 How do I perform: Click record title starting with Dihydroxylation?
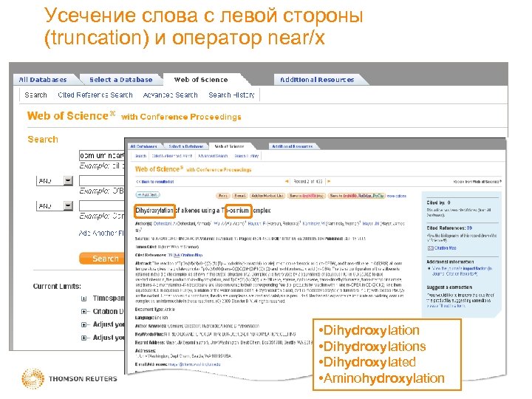point(203,211)
